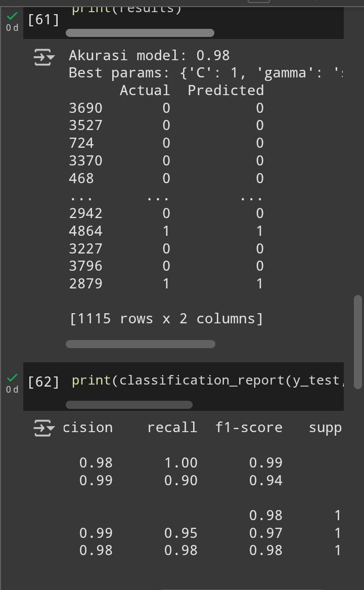Select the cell 62 execution counter
364x590 pixels.
pos(43,382)
